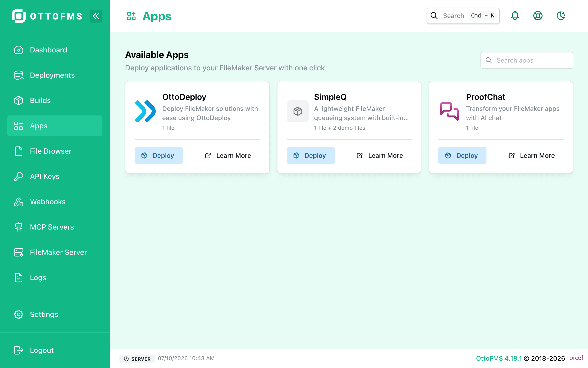Click Learn More for OttoDeploy
588x368 pixels.
point(228,155)
